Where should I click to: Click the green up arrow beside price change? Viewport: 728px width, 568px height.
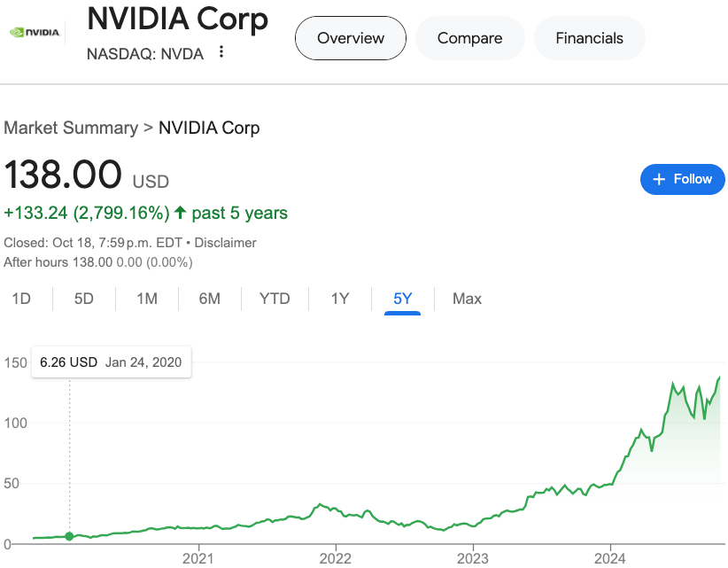tap(181, 213)
